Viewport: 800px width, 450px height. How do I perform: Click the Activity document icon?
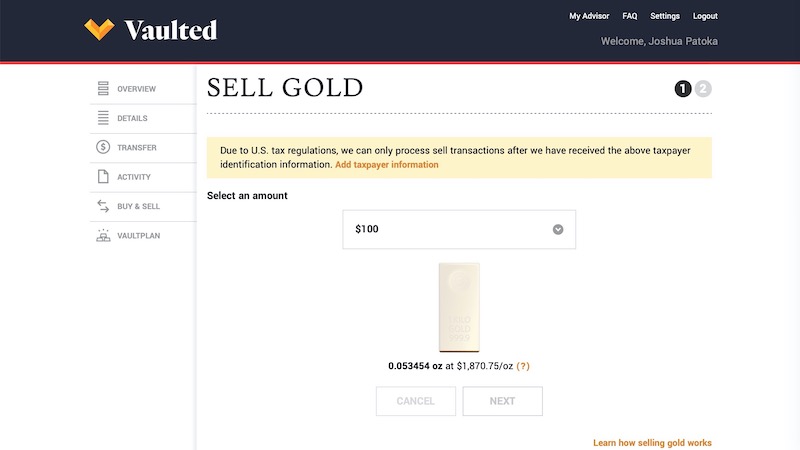point(103,177)
